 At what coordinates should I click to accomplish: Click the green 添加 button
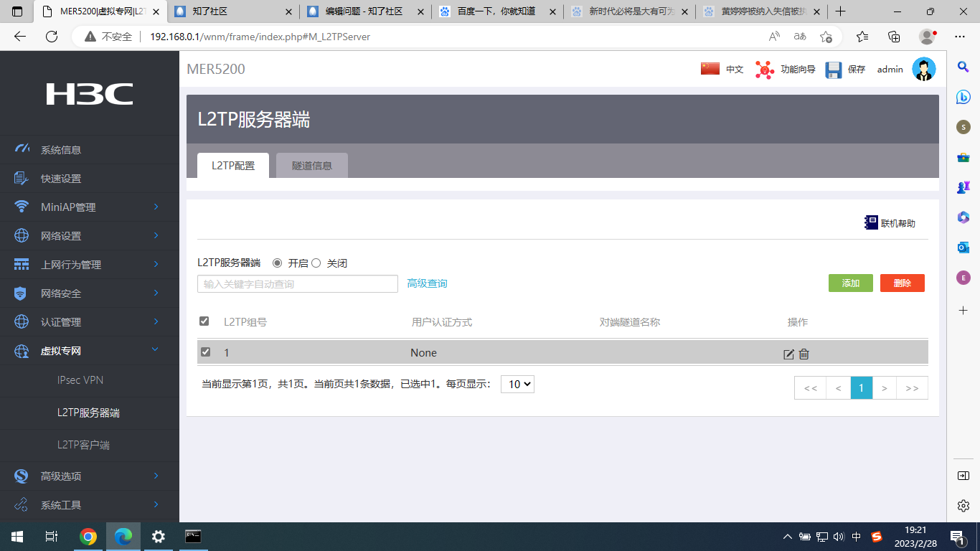(851, 283)
